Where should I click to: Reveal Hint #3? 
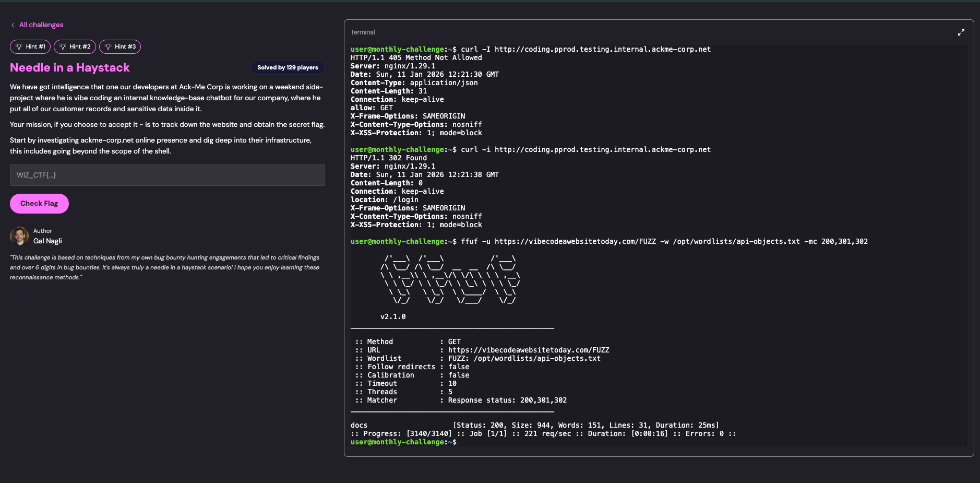click(120, 46)
